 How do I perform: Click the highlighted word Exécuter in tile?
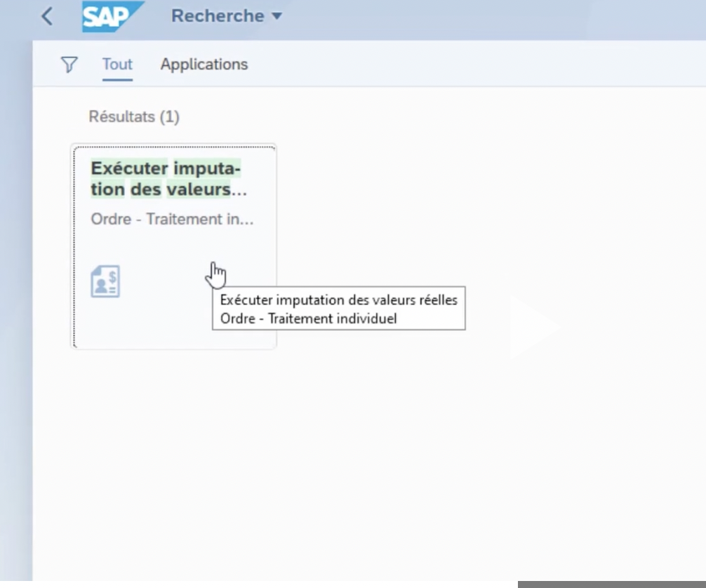[x=129, y=169]
